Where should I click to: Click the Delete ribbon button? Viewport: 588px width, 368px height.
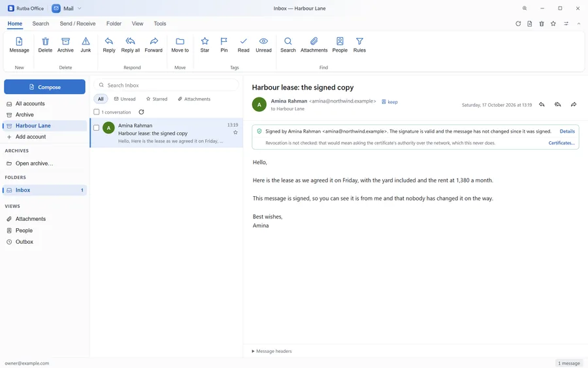[45, 45]
